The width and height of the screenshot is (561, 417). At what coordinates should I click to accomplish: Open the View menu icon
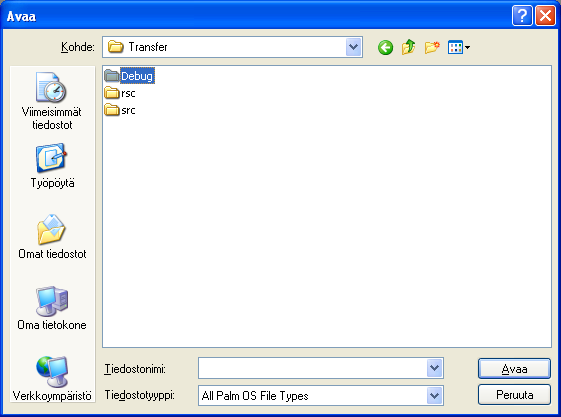[x=459, y=47]
